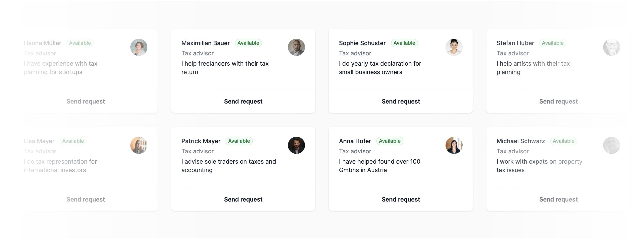
Task: Send request to Hanna Müller
Action: (85, 101)
